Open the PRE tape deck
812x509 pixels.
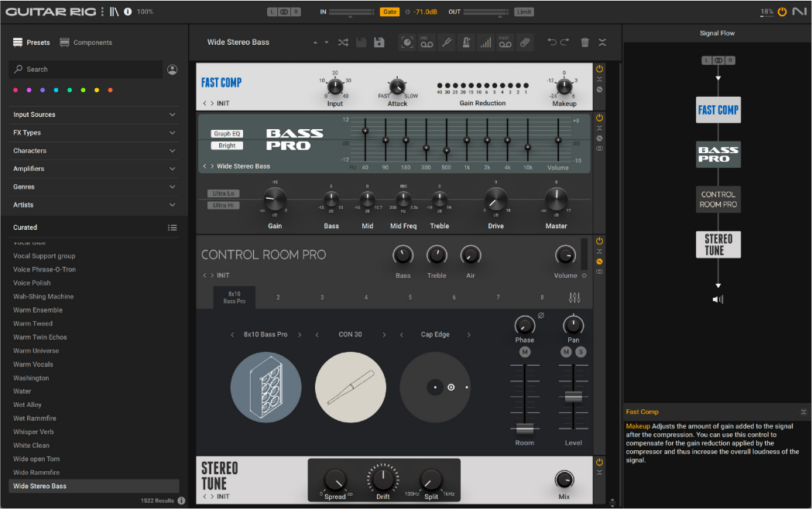click(x=427, y=43)
